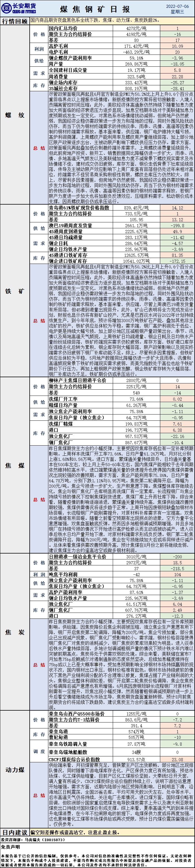Select the 期货主力合约T-1结算价 row label
The image size is (195, 868).
[74, 719]
